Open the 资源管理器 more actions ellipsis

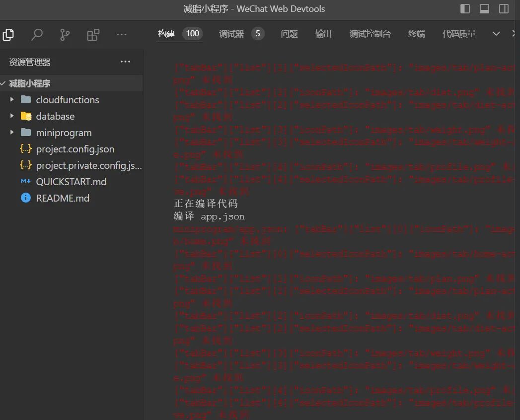(125, 62)
